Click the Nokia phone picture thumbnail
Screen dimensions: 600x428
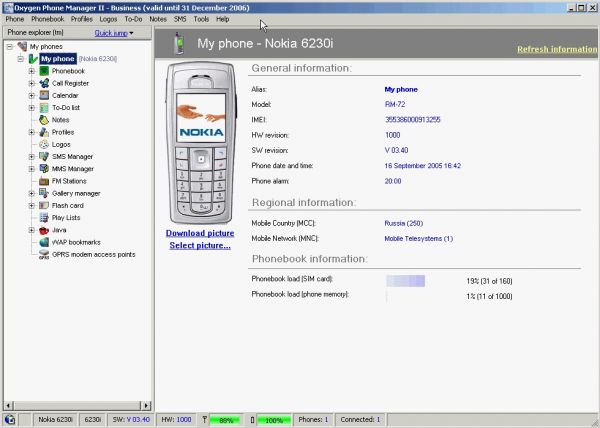[201, 143]
